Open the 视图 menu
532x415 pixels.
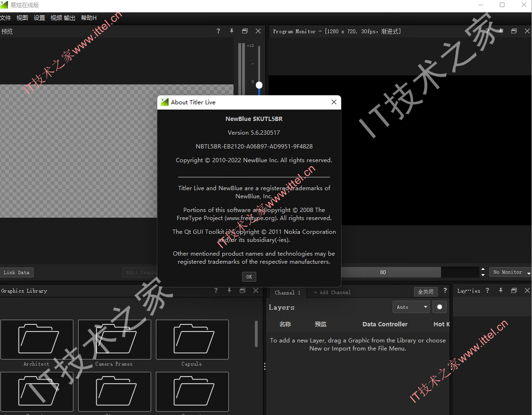(x=22, y=18)
